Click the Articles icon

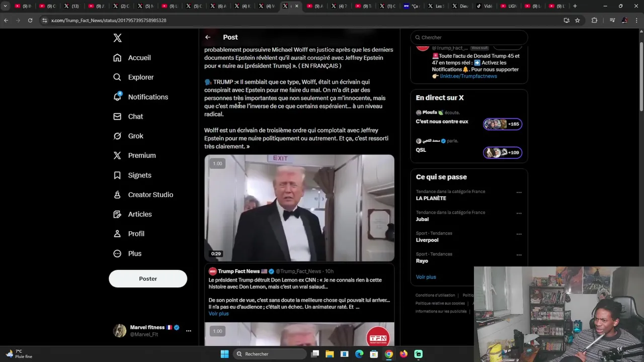click(x=117, y=214)
